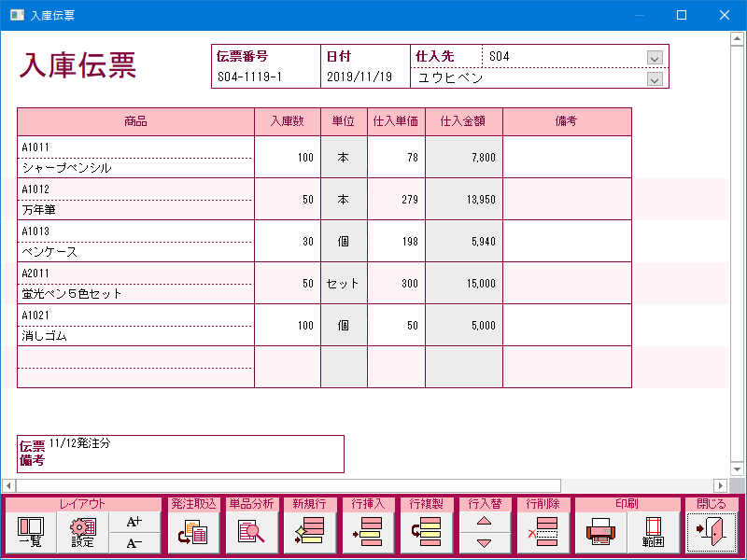
Task: Print the slip with the printer icon
Action: [x=600, y=533]
